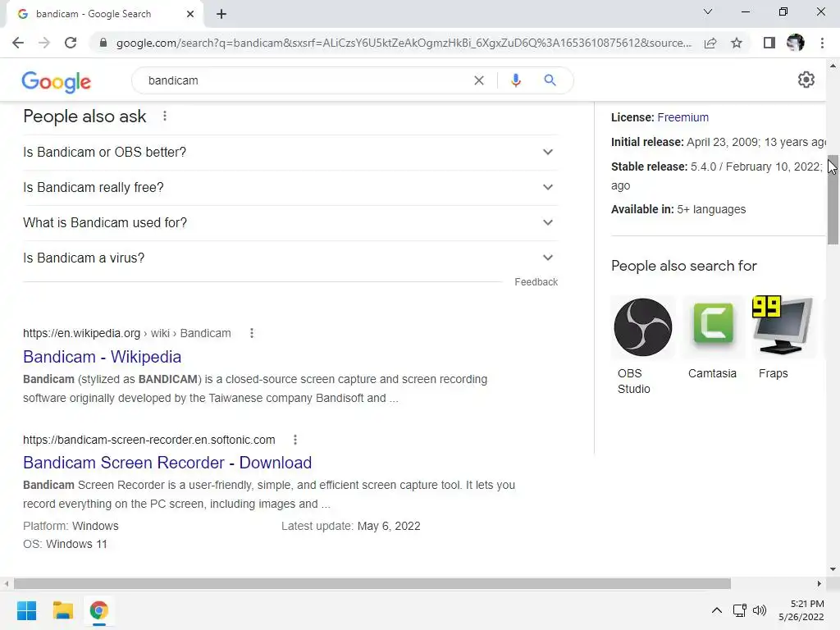Open the tab search chevron
The width and height of the screenshot is (840, 630).
tap(708, 11)
